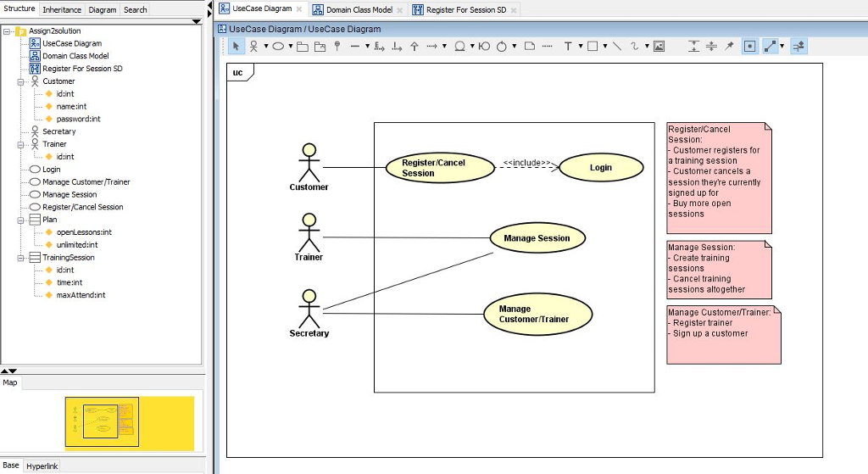Select the Include relationship tool

pyautogui.click(x=397, y=47)
